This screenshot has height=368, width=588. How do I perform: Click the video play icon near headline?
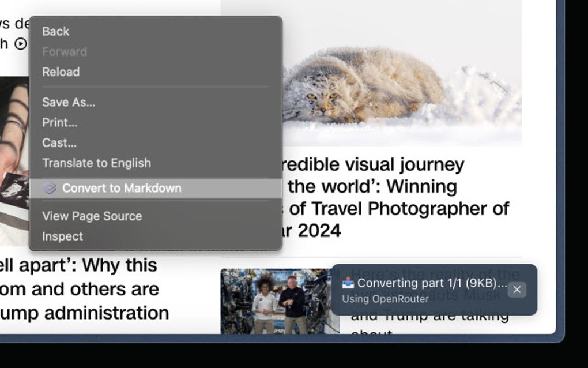[x=21, y=44]
